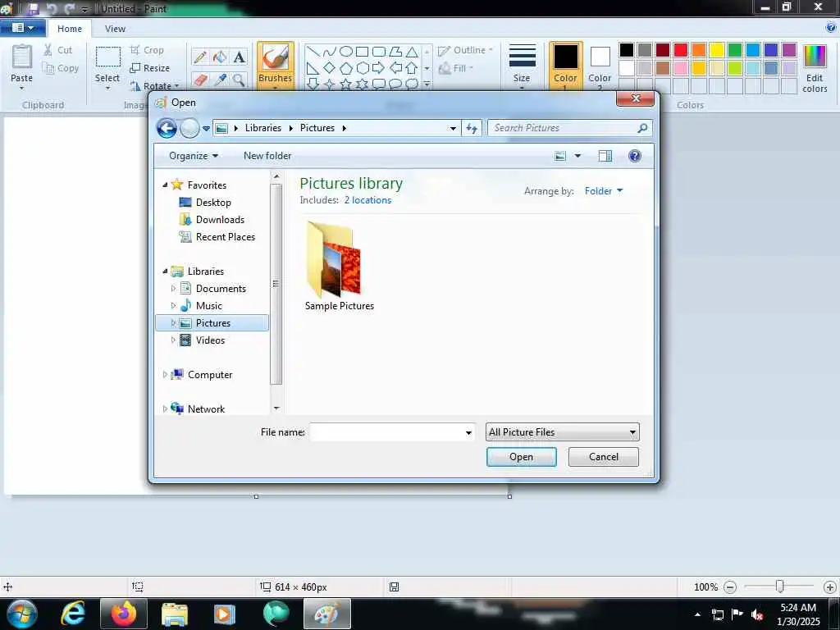Open the Organize dropdown menu
This screenshot has height=630, width=840.
194,156
